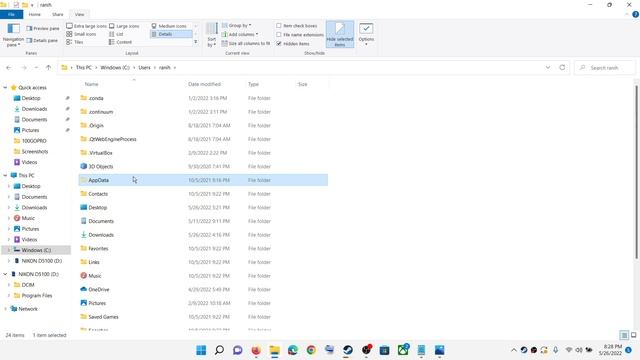
Task: Toggle the Details pane
Action: coord(42,40)
